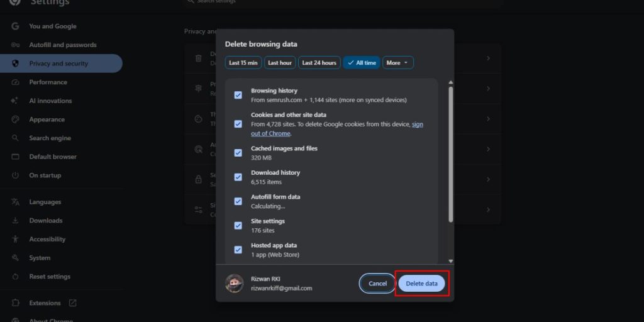Image resolution: width=644 pixels, height=322 pixels.
Task: Click the '320 MB' cached size text
Action: tap(261, 158)
